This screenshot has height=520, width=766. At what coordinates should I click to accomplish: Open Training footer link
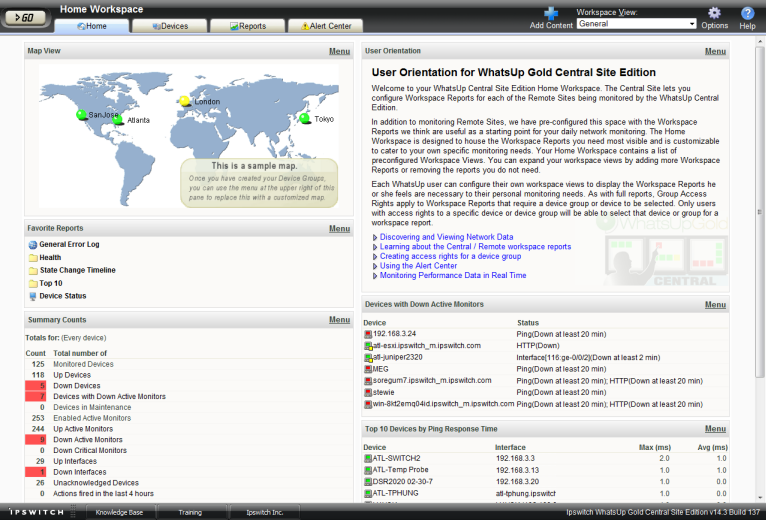pos(190,512)
